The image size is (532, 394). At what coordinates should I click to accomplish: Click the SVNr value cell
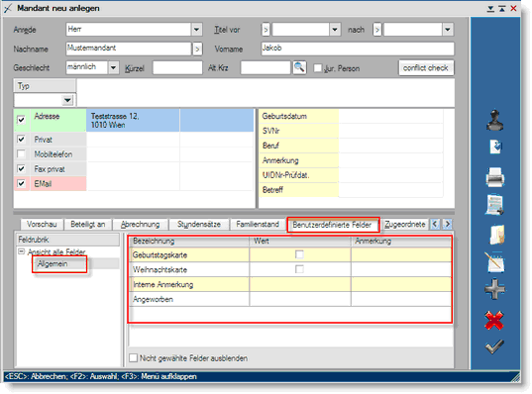tap(390, 131)
